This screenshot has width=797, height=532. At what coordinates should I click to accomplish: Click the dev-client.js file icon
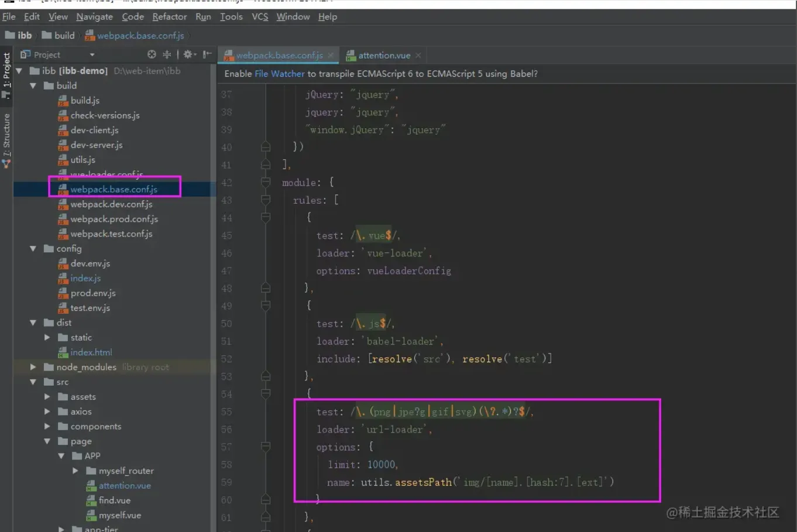(63, 130)
